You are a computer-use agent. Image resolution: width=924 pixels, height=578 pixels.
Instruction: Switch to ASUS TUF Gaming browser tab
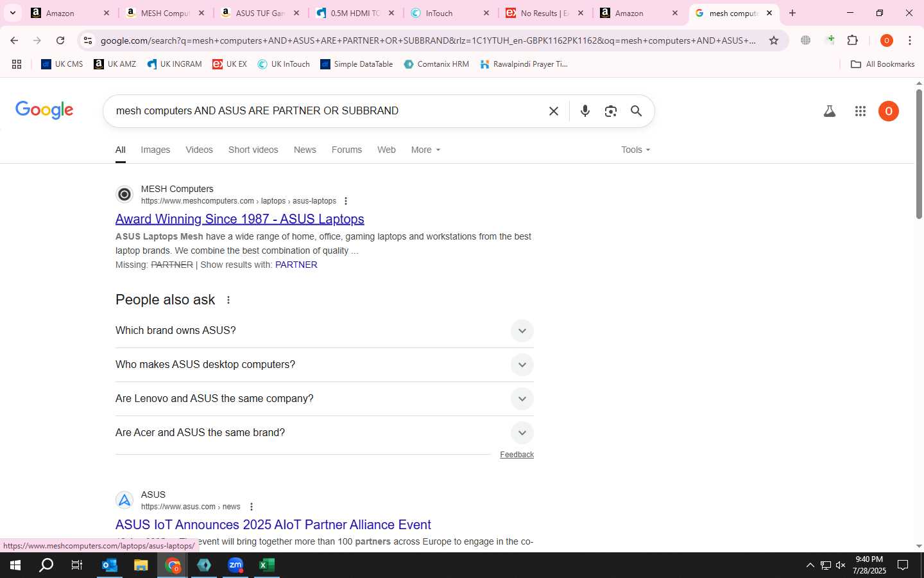260,13
